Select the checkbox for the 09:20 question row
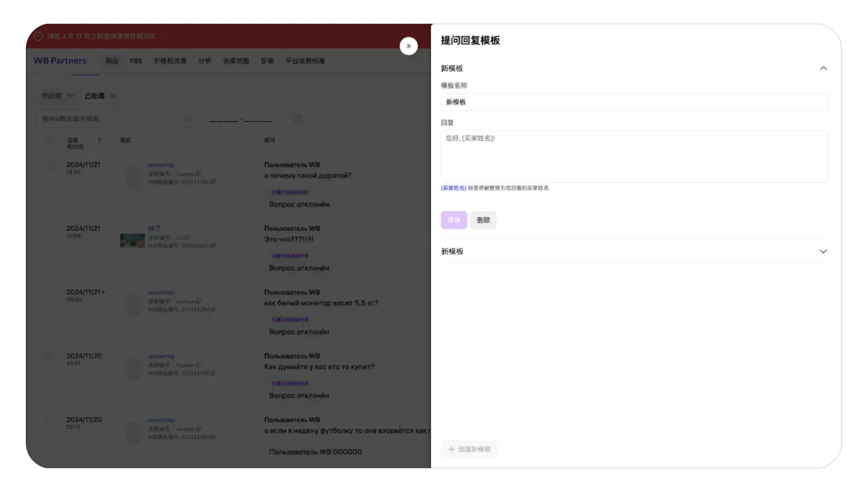This screenshot has width=868, height=492. click(49, 293)
